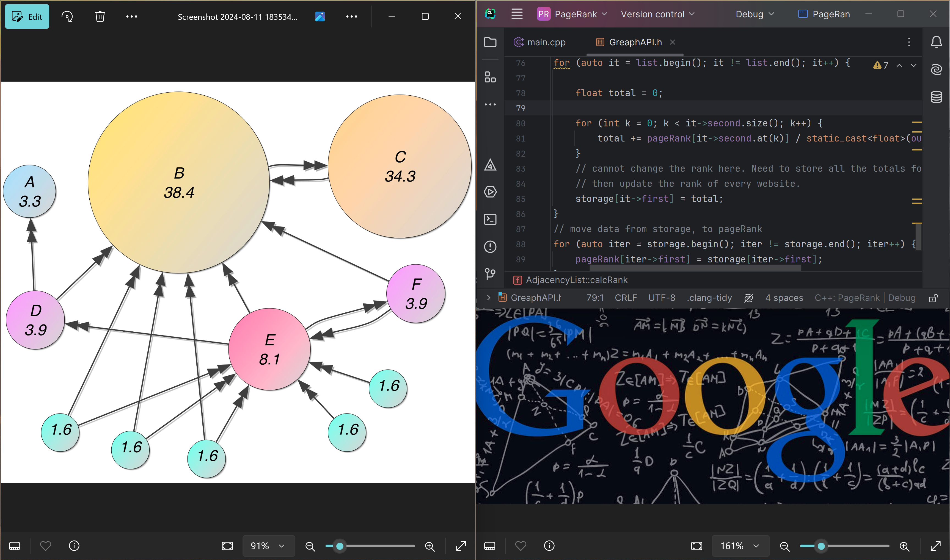
Task: Open the Problems tool window
Action: click(490, 246)
